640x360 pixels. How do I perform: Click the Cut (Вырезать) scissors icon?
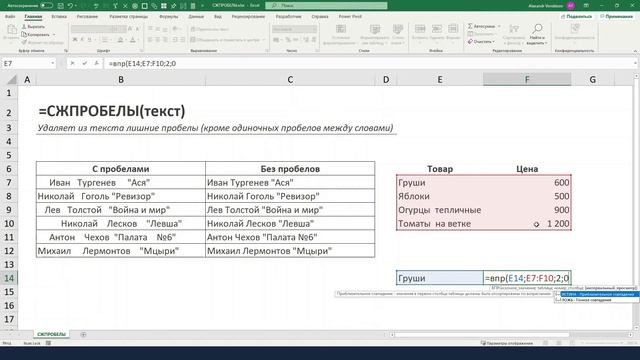click(x=24, y=27)
